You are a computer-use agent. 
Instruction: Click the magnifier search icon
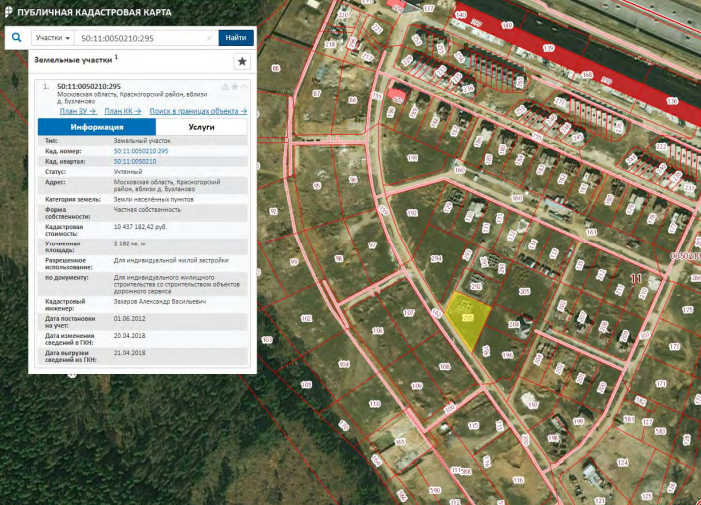point(17,38)
